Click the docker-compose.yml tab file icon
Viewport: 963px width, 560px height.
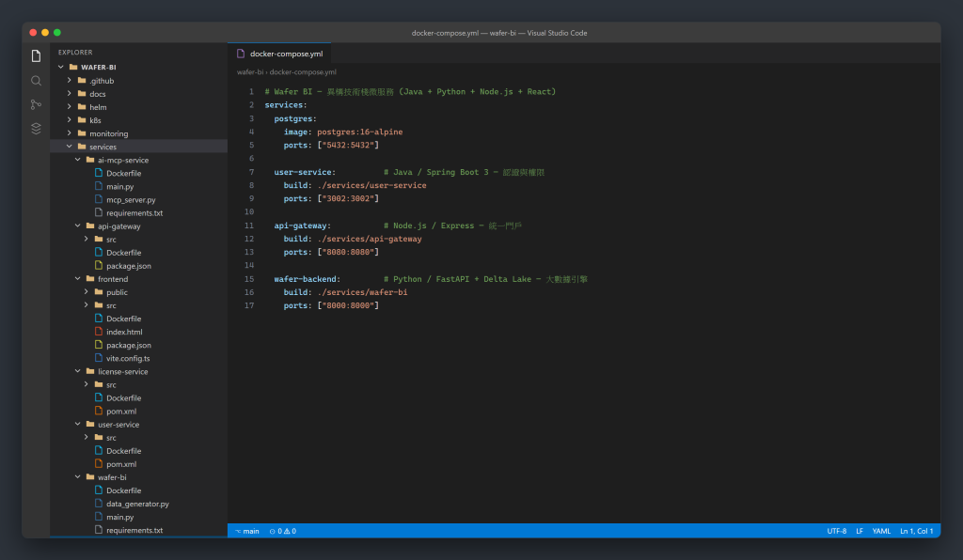[241, 54]
